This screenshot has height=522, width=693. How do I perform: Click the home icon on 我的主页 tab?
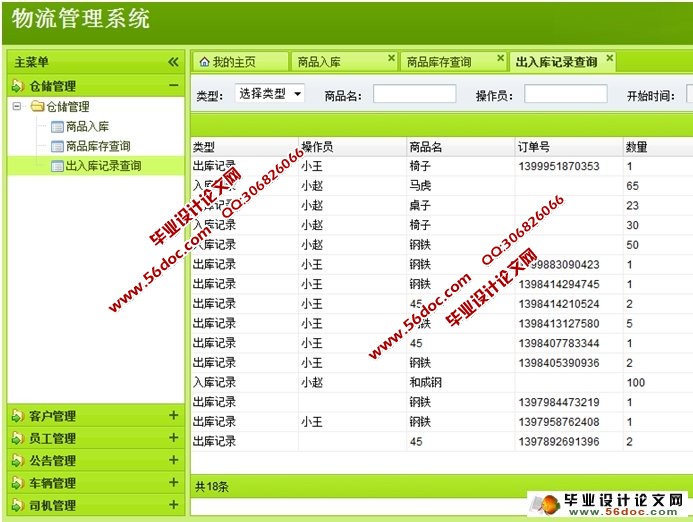[204, 62]
